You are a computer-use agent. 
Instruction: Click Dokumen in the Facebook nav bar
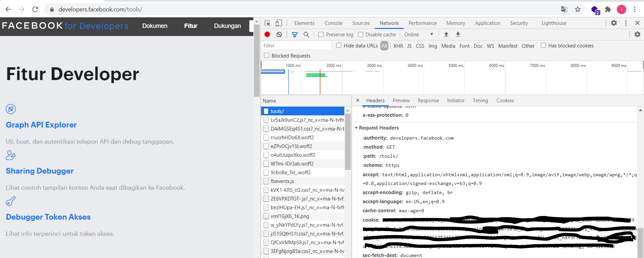pos(155,26)
